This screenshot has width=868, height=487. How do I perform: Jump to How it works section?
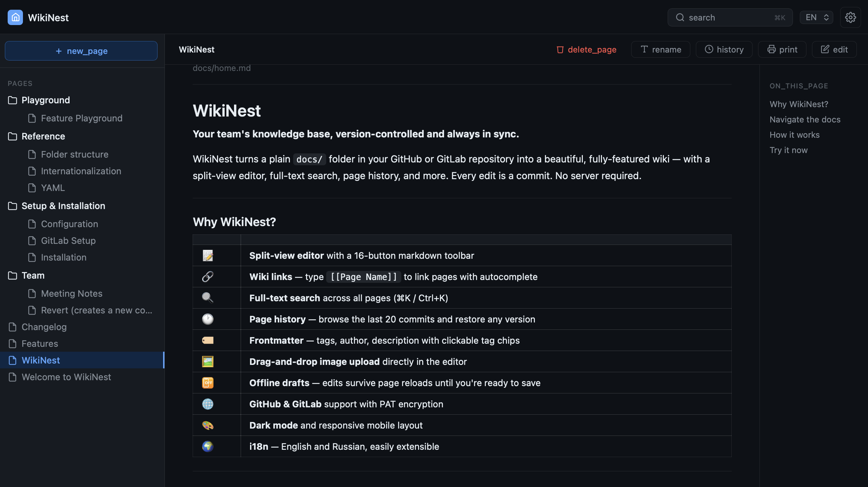point(795,135)
